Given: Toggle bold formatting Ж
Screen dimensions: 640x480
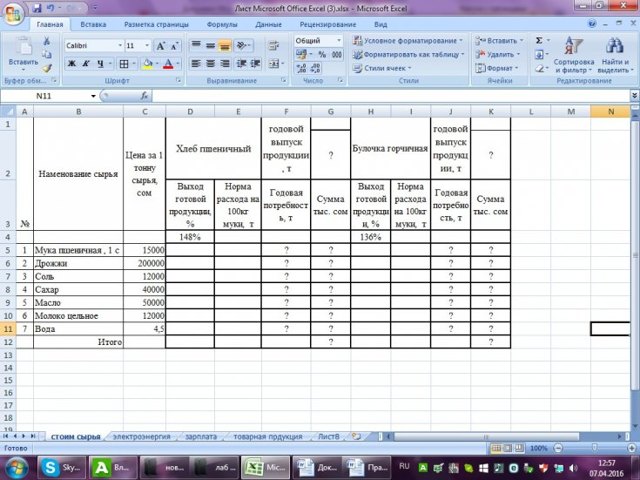Looking at the screenshot, I should (71, 64).
